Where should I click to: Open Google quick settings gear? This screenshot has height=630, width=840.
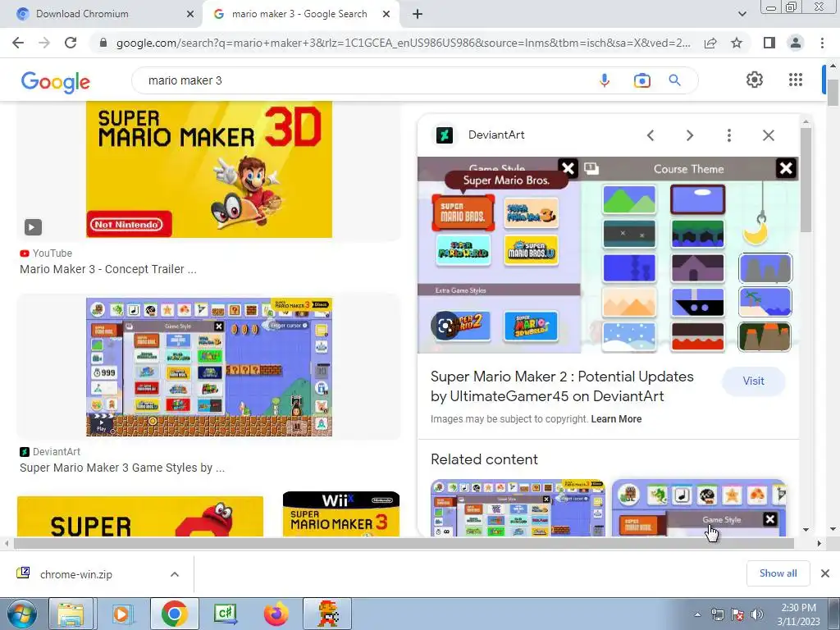pyautogui.click(x=755, y=80)
